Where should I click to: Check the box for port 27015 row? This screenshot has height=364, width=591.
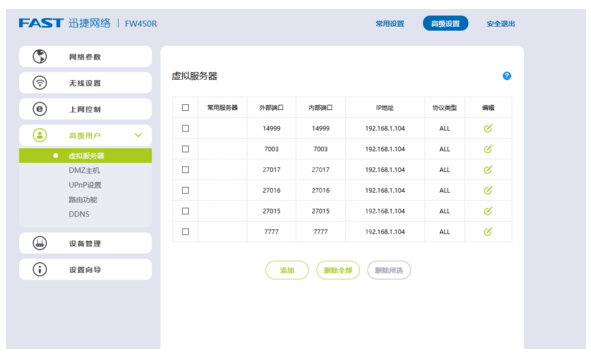pyautogui.click(x=185, y=211)
